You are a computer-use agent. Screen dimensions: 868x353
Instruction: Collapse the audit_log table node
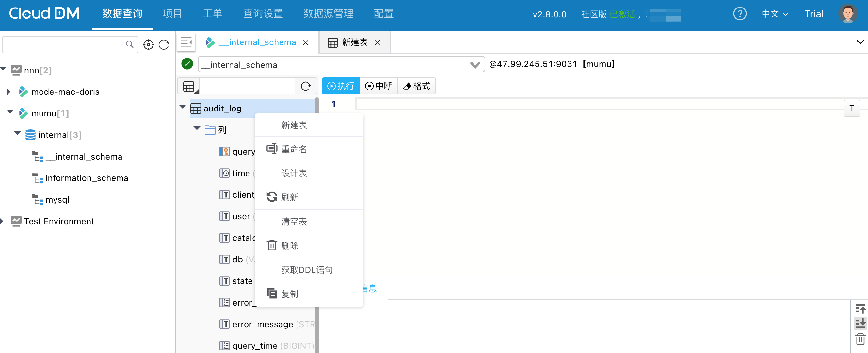(x=183, y=107)
